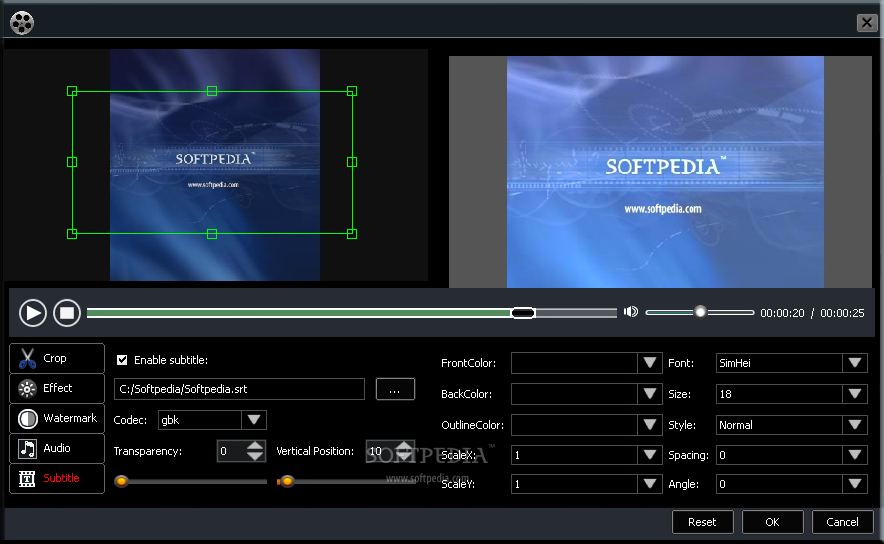Switch to the Effect tab
The height and width of the screenshot is (544, 884).
[x=57, y=388]
